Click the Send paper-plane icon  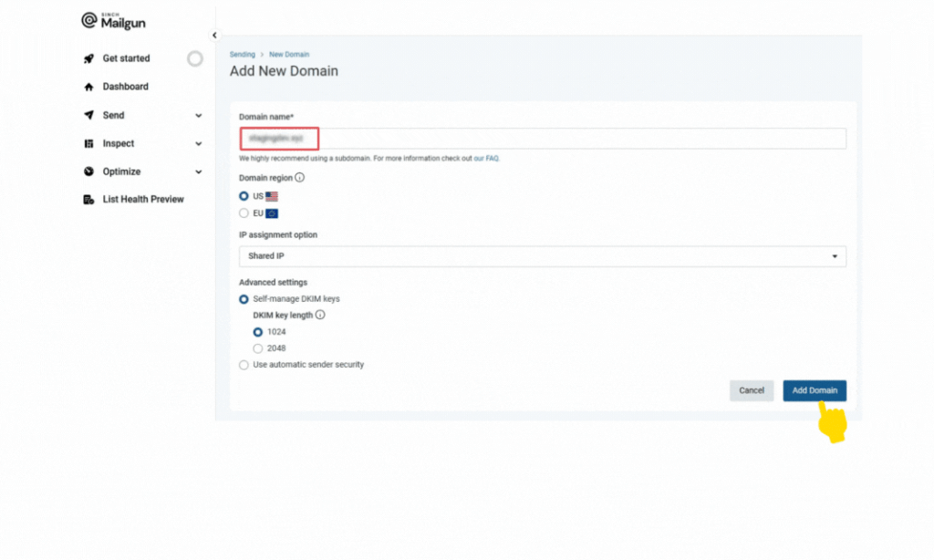90,115
